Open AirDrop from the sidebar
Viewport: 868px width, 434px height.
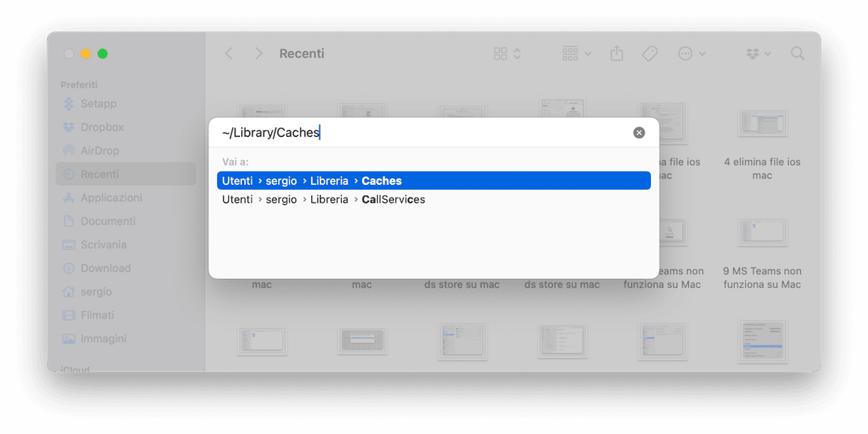point(100,151)
